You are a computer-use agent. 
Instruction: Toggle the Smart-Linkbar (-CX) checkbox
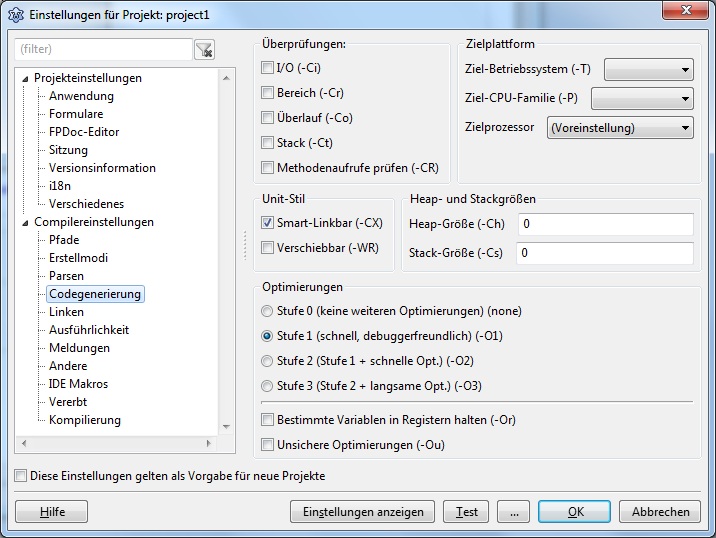pyautogui.click(x=267, y=222)
